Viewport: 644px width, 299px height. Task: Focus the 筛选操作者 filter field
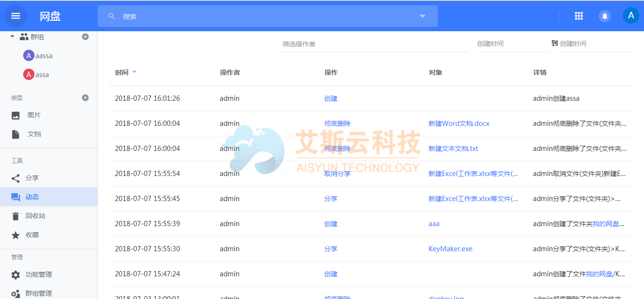[x=372, y=44]
